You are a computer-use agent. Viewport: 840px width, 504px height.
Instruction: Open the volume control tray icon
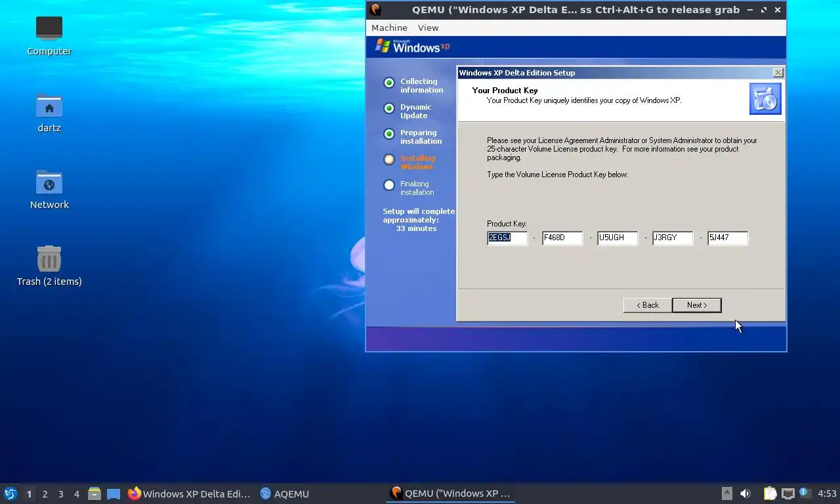point(745,493)
